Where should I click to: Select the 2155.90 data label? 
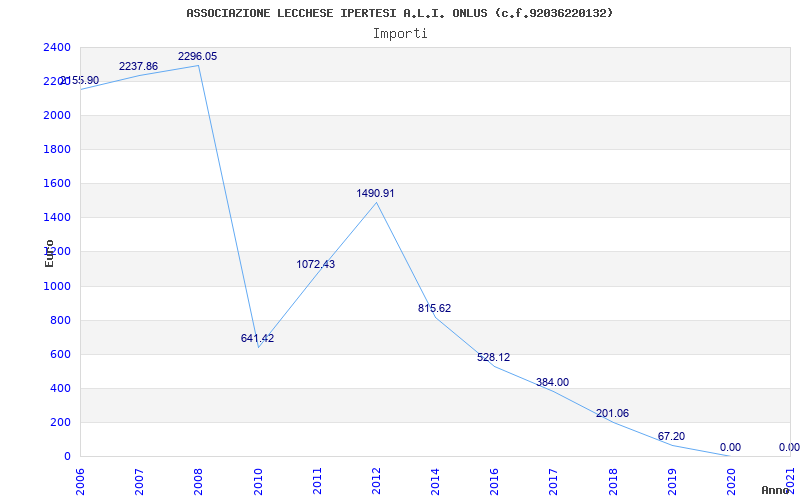(x=80, y=81)
